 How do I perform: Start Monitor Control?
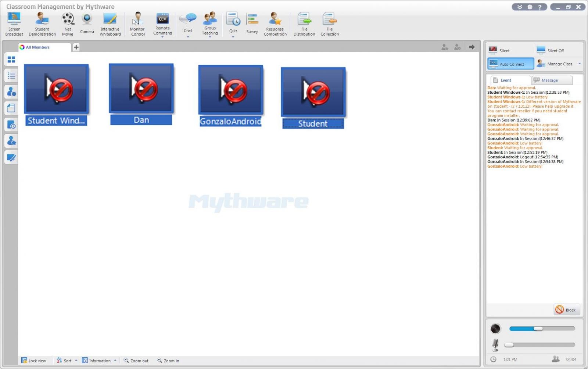(137, 22)
